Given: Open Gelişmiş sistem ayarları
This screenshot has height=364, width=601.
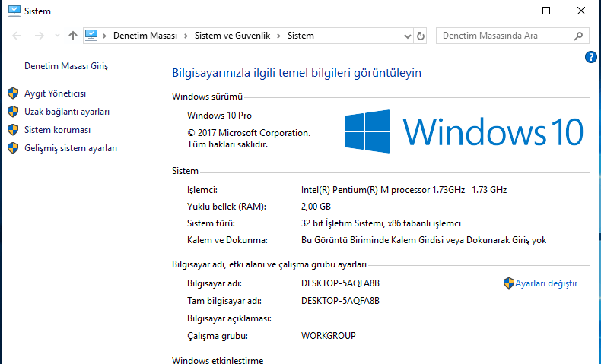Looking at the screenshot, I should [71, 148].
